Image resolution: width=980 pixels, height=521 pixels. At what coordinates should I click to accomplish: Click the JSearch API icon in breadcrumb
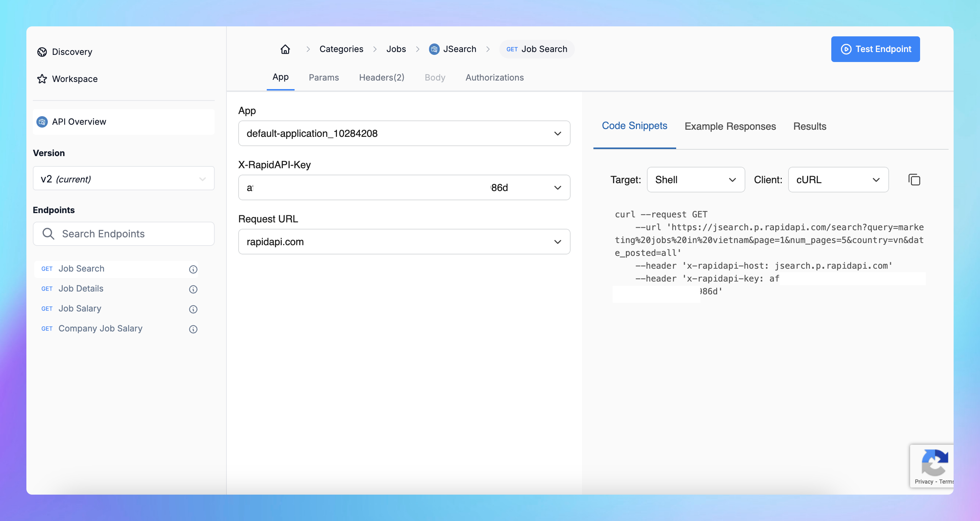point(434,49)
